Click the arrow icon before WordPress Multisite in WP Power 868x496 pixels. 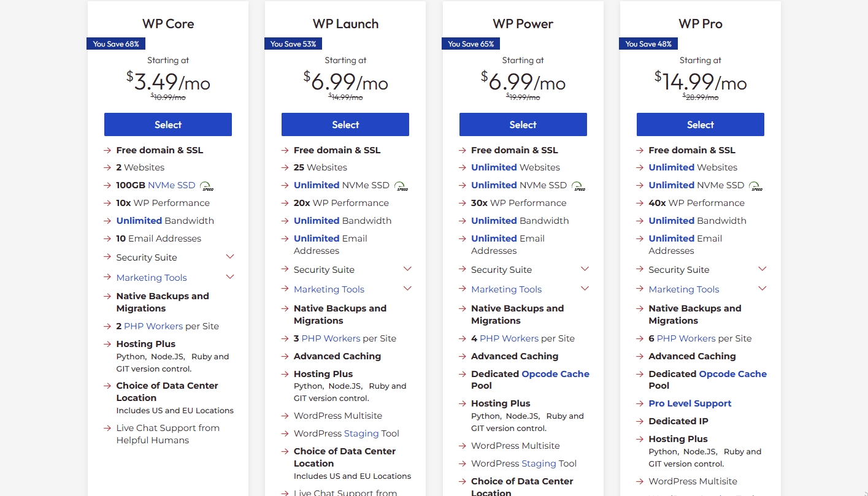[462, 446]
